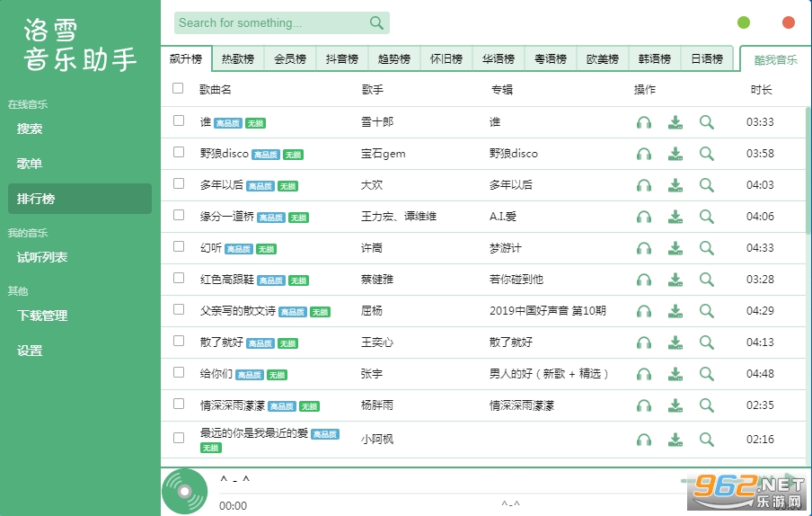Open the 粤语榜 tab
Screen dimensions: 812x516
coord(551,58)
